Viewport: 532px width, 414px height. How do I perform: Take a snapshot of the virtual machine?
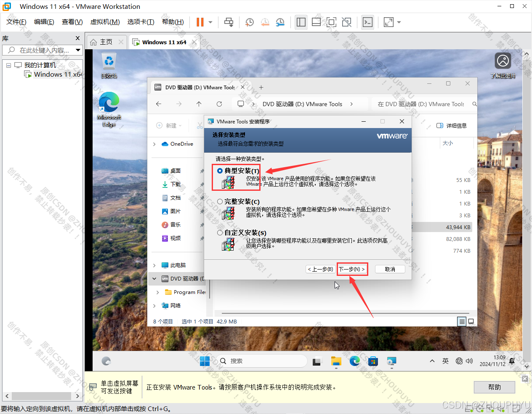(250, 22)
